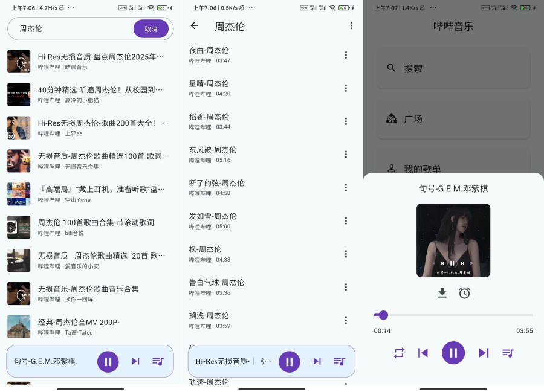Tap the G.E.M. album art thumbnail
Image resolution: width=544 pixels, height=392 pixels.
click(x=453, y=240)
